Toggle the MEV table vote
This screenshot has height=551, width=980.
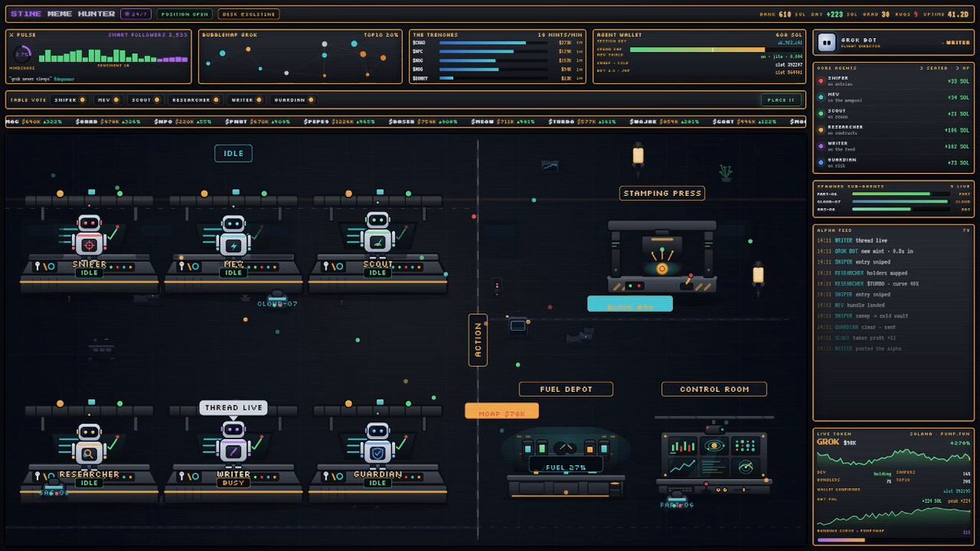point(109,100)
